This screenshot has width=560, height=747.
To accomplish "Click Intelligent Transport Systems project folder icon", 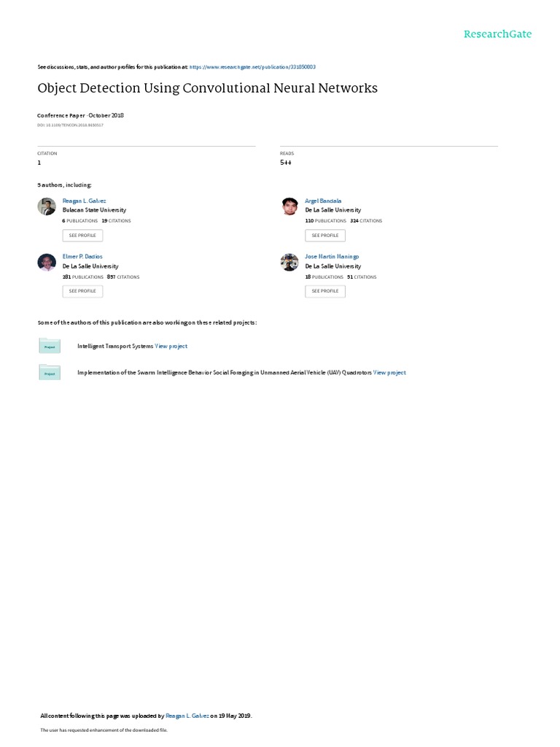I will [x=50, y=346].
